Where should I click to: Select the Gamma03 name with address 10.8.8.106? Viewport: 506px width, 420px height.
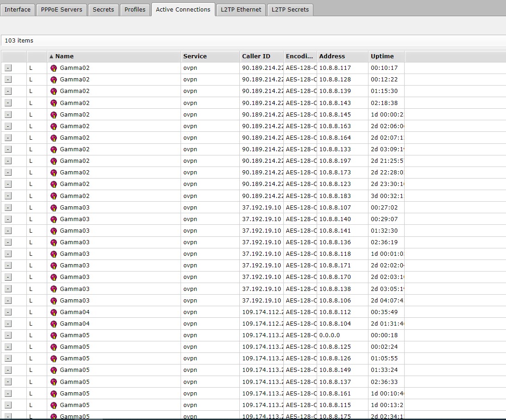pyautogui.click(x=75, y=300)
